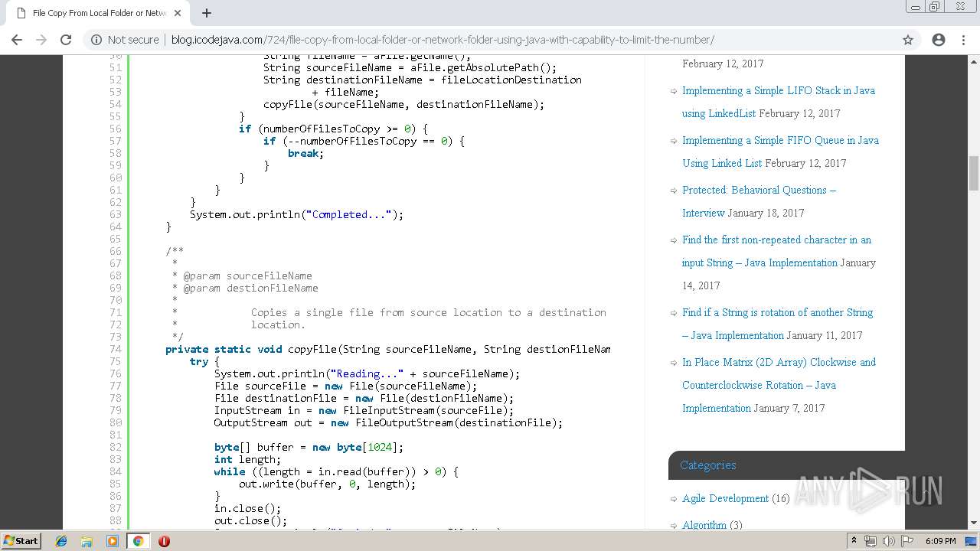
Task: Go back to the previous page
Action: click(17, 40)
